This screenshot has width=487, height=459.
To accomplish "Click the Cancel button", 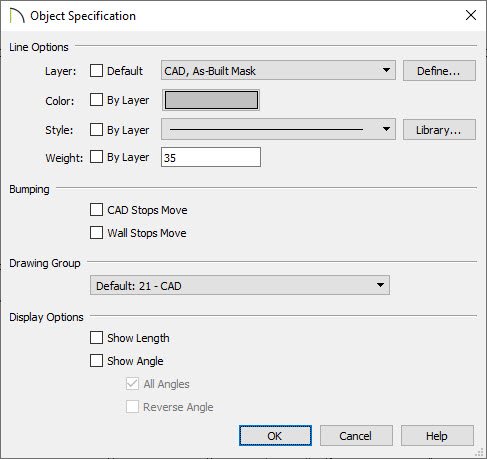I will click(356, 436).
